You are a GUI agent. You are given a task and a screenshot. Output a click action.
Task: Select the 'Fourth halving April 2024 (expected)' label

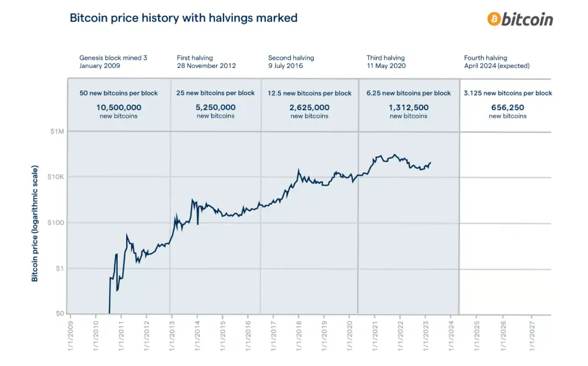[497, 61]
